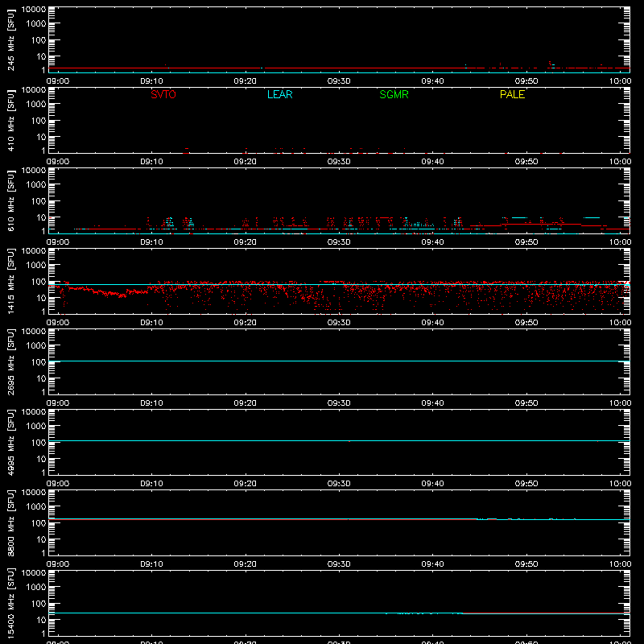Click the 09:50 tick under the 410 MHz panel
Image resolution: width=644 pixels, height=644 pixels.
(526, 162)
